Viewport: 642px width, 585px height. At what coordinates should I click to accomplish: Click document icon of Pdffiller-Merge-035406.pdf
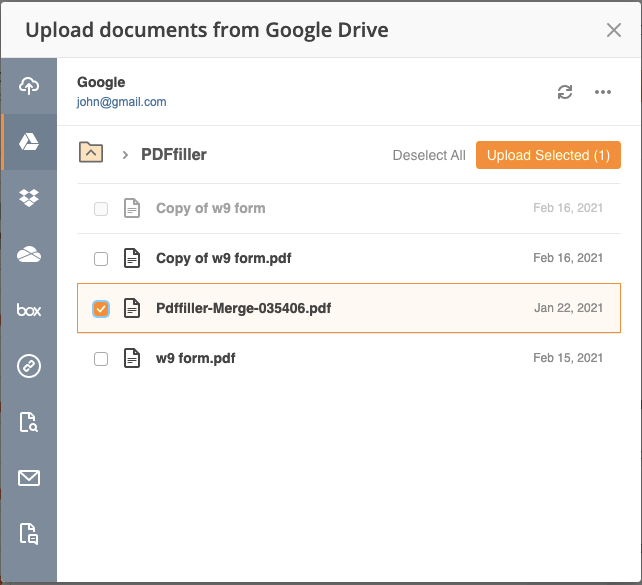pyautogui.click(x=132, y=308)
